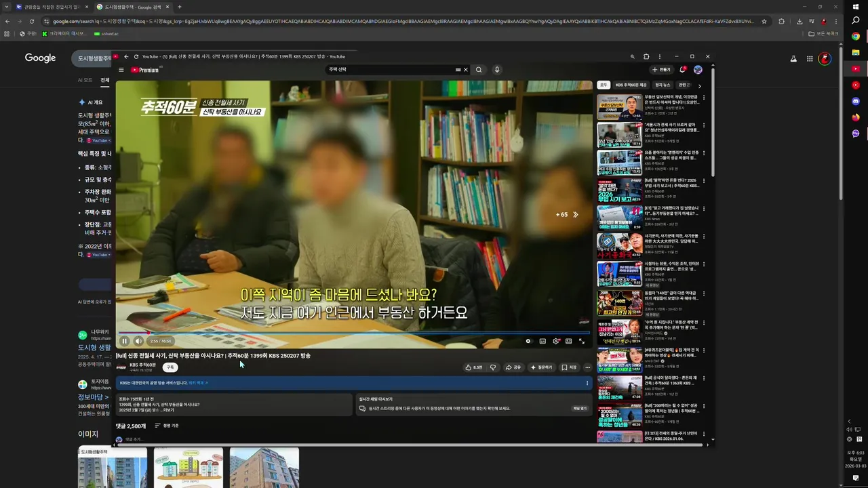Toggle subtitles/captions button in player

click(x=542, y=341)
